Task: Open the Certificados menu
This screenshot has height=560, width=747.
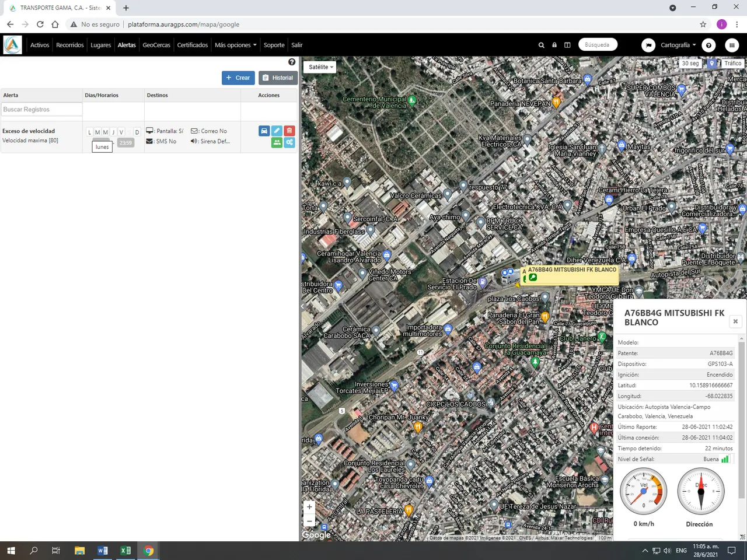Action: [x=193, y=45]
